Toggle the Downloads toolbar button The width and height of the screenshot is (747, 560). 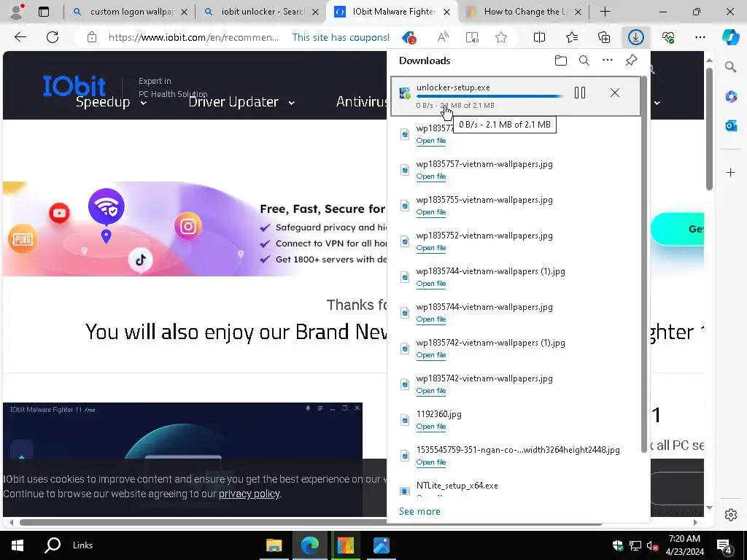coord(635,37)
